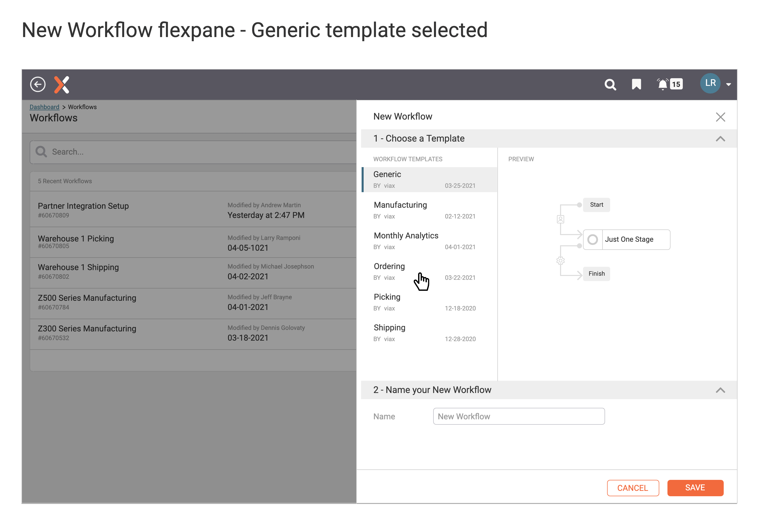Click the gear transition icon in preview
This screenshot has height=532, width=759.
click(560, 261)
